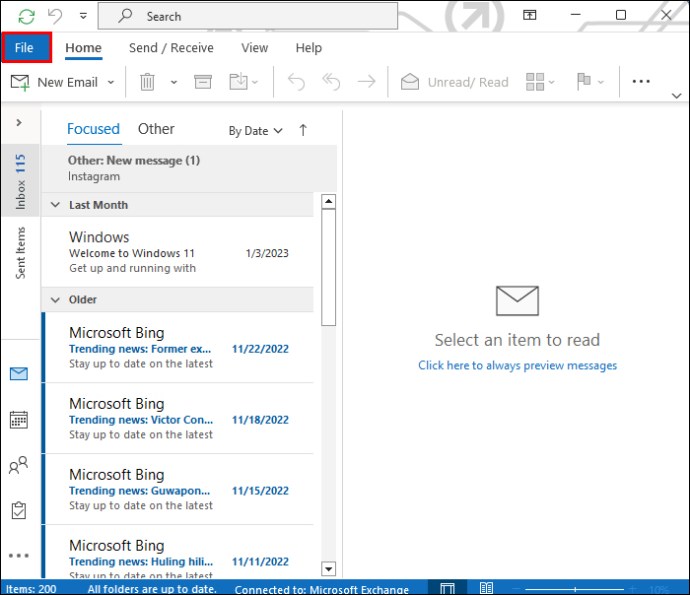Open the By Date sort dropdown
Viewport: 690px width, 595px height.
tap(255, 131)
